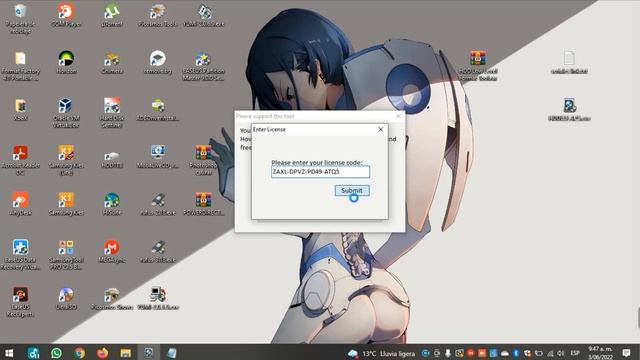Close the Enter License dialog
This screenshot has width=640, height=360.
point(380,129)
